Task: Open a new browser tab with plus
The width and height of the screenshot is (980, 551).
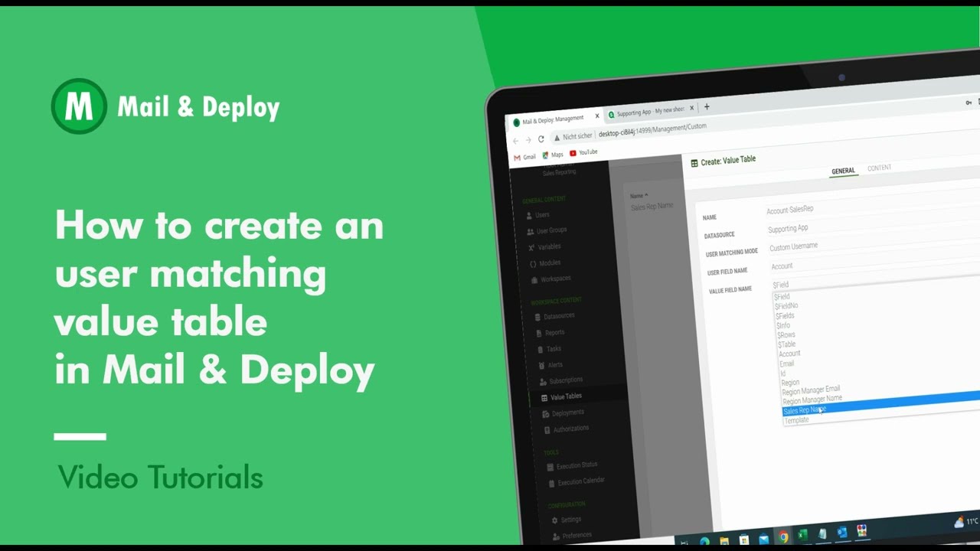Action: tap(706, 107)
